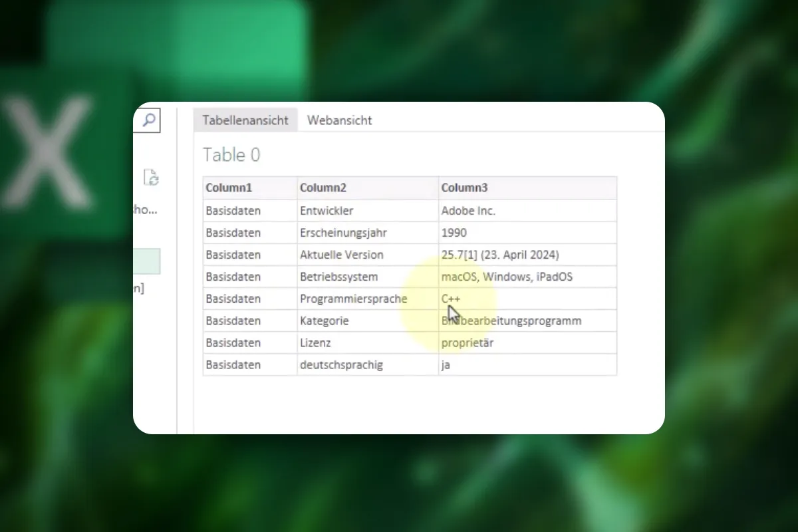This screenshot has width=798, height=532.
Task: Select the Bildbearbeitungsprogramm cell
Action: (527, 321)
